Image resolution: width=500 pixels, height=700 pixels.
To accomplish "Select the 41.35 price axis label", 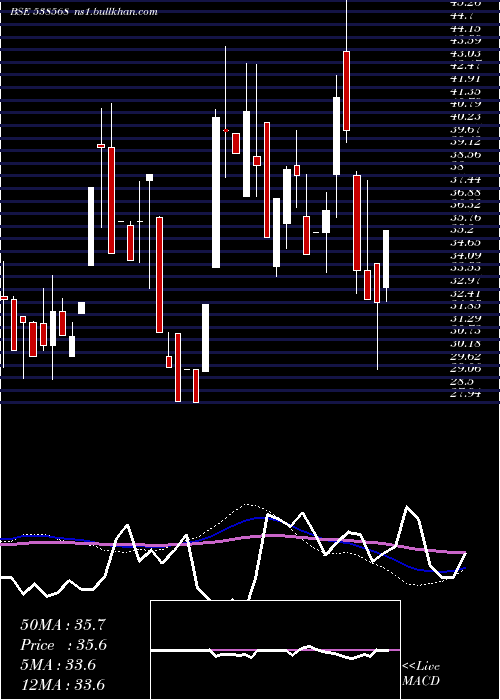I will [466, 92].
